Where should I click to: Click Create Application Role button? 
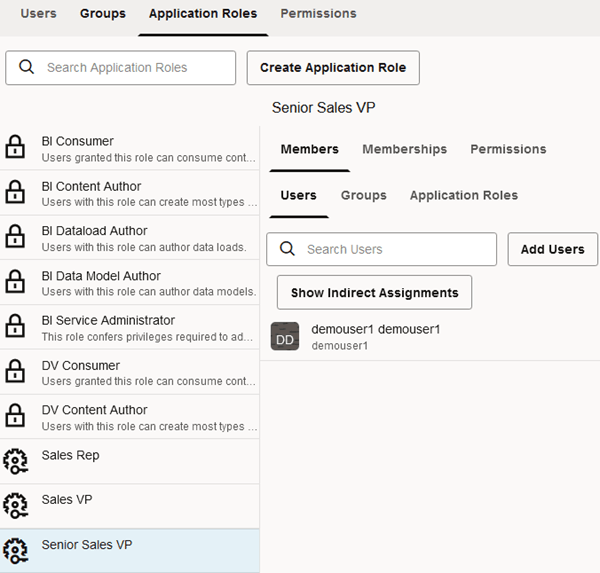pos(333,68)
